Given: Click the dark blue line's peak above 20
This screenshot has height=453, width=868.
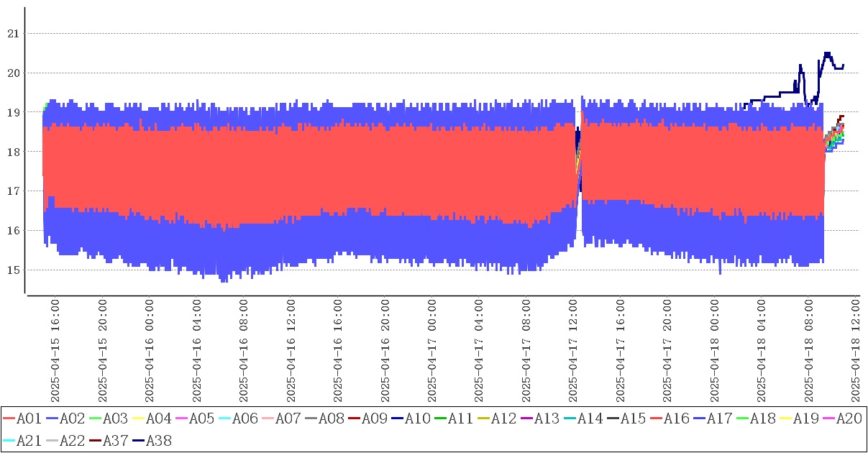Looking at the screenshot, I should click(x=827, y=54).
